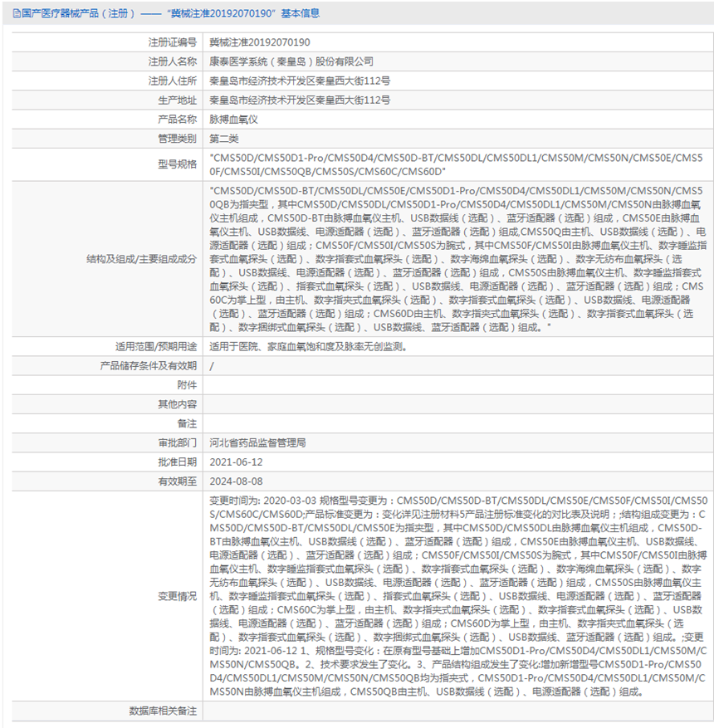714x728 pixels.
Task: Select the 注册人住所 row label
Action: coord(173,81)
